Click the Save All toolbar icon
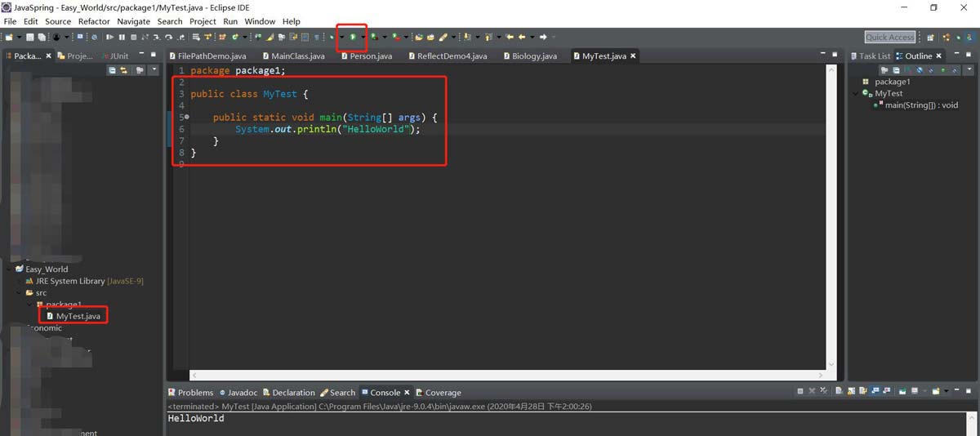The height and width of the screenshot is (436, 980). point(42,37)
